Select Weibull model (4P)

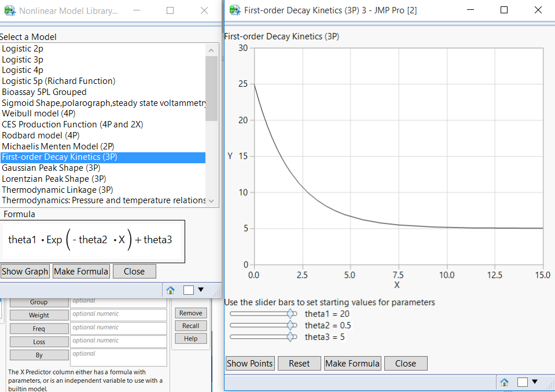(x=102, y=113)
